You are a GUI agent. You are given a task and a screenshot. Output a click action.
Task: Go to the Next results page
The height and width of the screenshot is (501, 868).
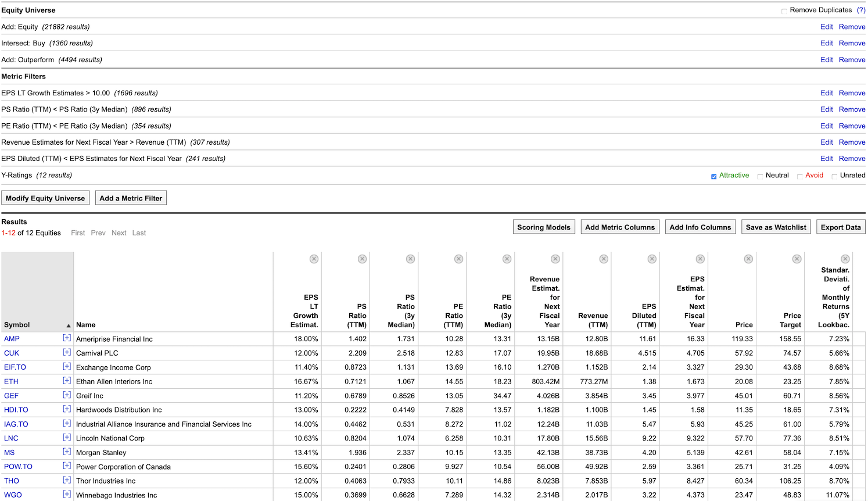click(x=119, y=233)
